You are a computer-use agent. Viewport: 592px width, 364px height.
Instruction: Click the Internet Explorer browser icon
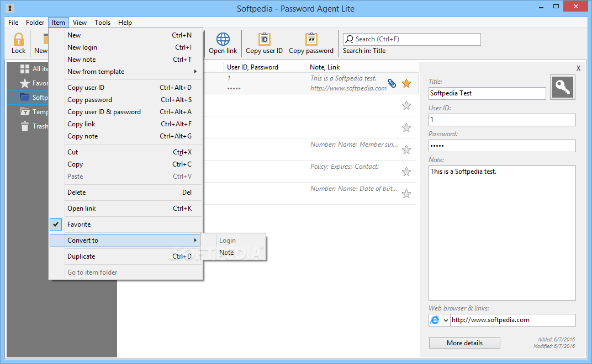coord(435,320)
